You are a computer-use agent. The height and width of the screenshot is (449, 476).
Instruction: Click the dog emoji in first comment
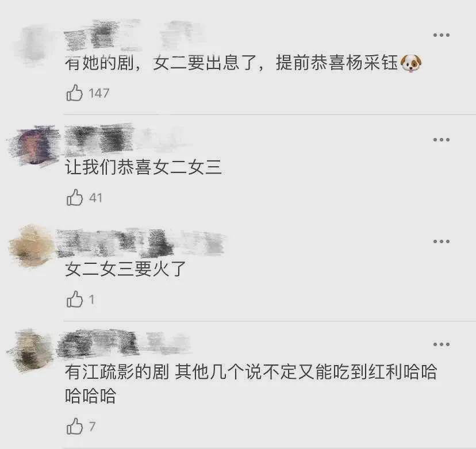[411, 63]
